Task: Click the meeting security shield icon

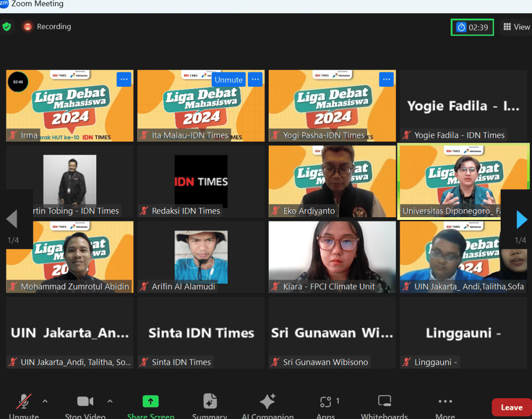Action: point(7,26)
